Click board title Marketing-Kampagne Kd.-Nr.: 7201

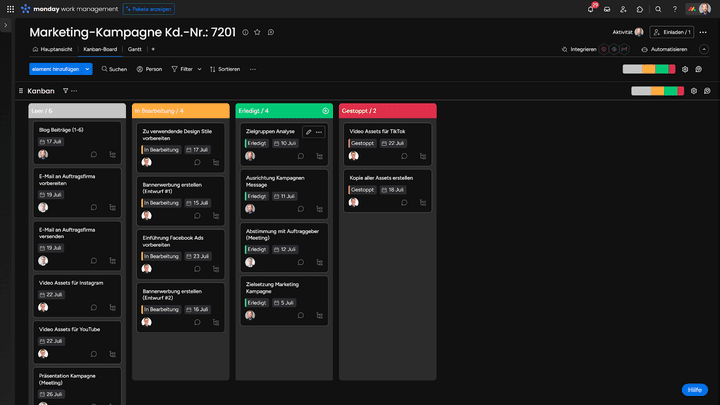pos(132,32)
